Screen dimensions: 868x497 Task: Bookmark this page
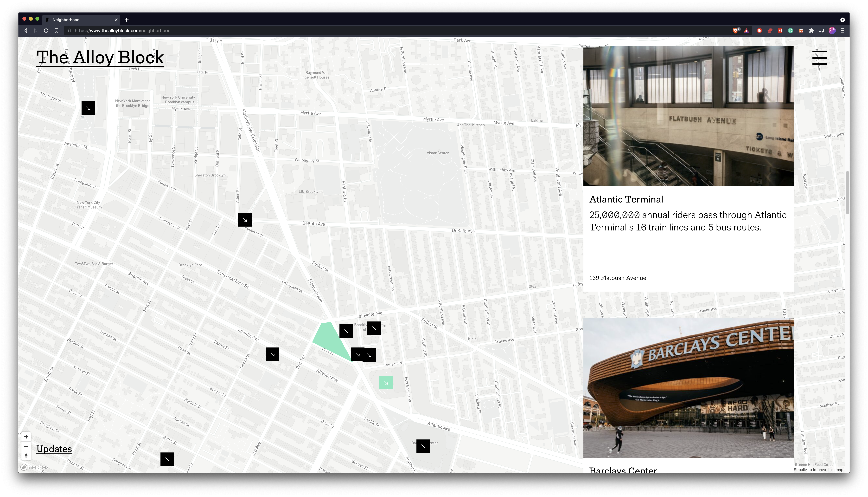click(x=57, y=30)
